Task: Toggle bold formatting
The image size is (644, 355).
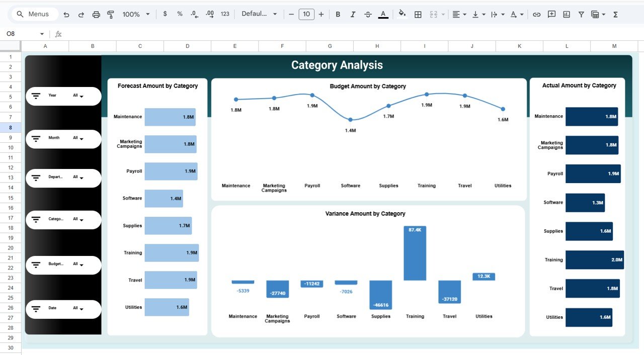Action: (x=338, y=14)
